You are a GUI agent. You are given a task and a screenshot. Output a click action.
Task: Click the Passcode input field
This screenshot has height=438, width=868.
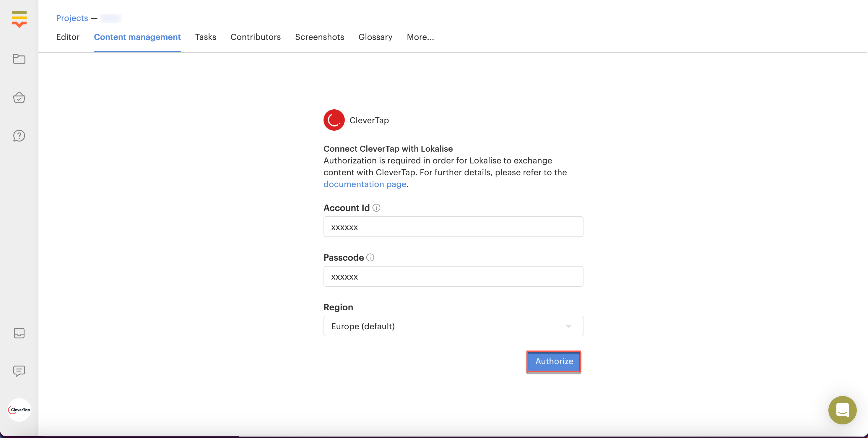click(x=453, y=276)
